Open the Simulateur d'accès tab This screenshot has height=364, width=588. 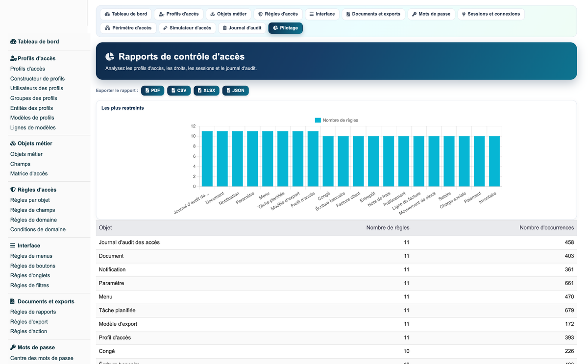coord(187,28)
